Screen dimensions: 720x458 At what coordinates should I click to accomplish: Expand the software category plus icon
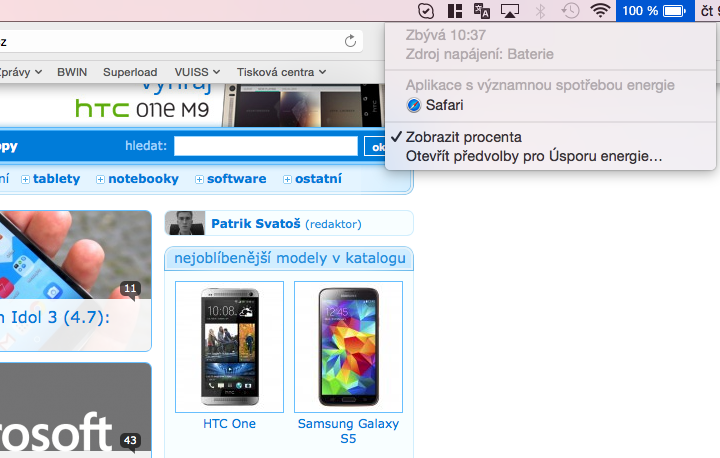(199, 179)
